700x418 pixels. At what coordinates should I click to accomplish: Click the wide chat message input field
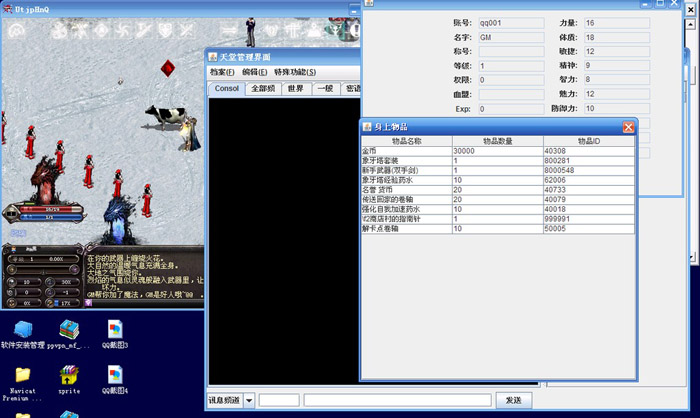[397, 400]
